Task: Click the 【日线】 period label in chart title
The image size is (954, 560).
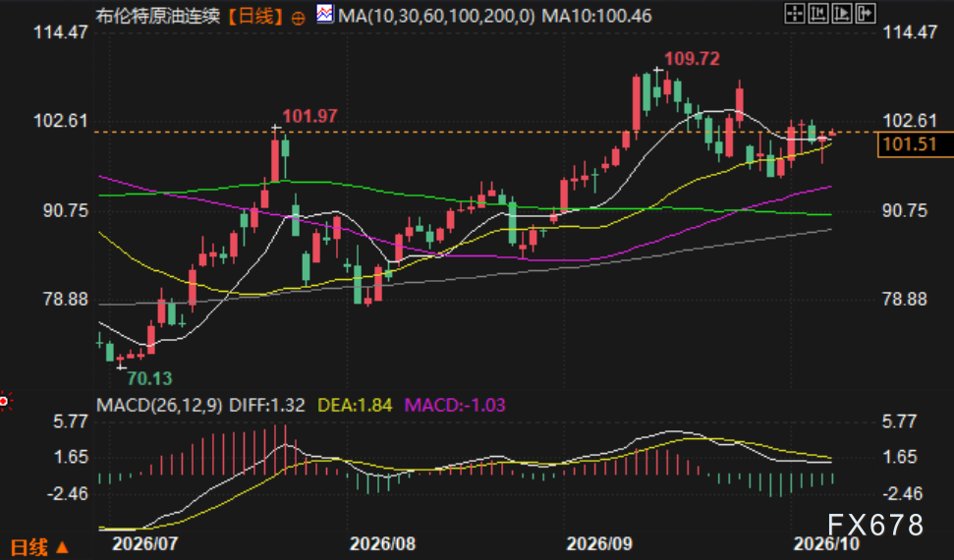Action: (256, 16)
